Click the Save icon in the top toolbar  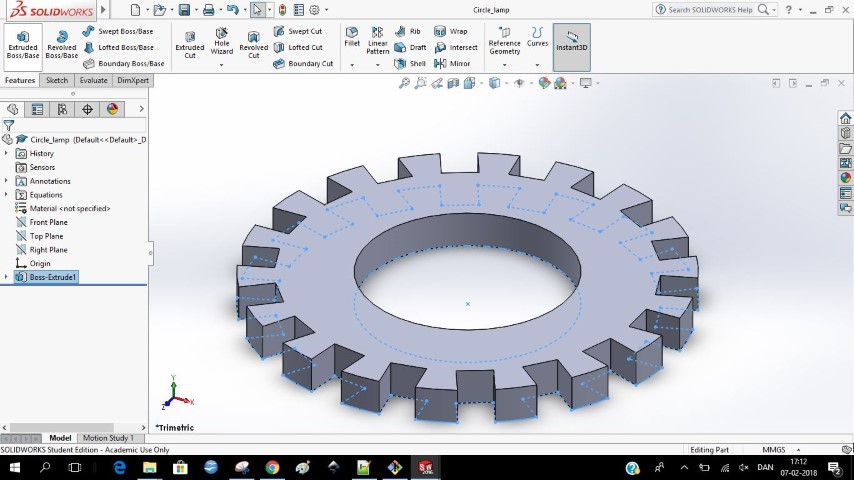[185, 10]
